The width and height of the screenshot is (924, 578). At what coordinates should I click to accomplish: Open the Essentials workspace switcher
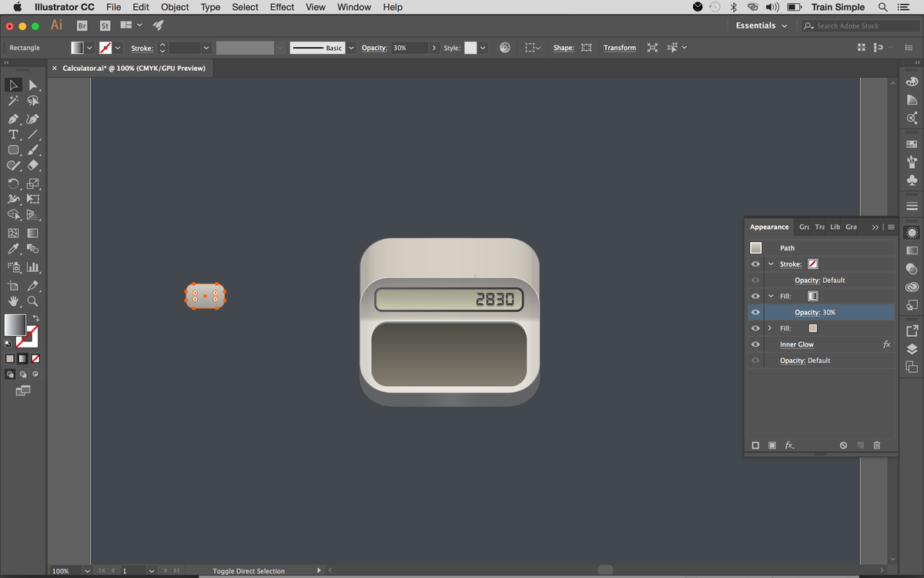tap(760, 25)
